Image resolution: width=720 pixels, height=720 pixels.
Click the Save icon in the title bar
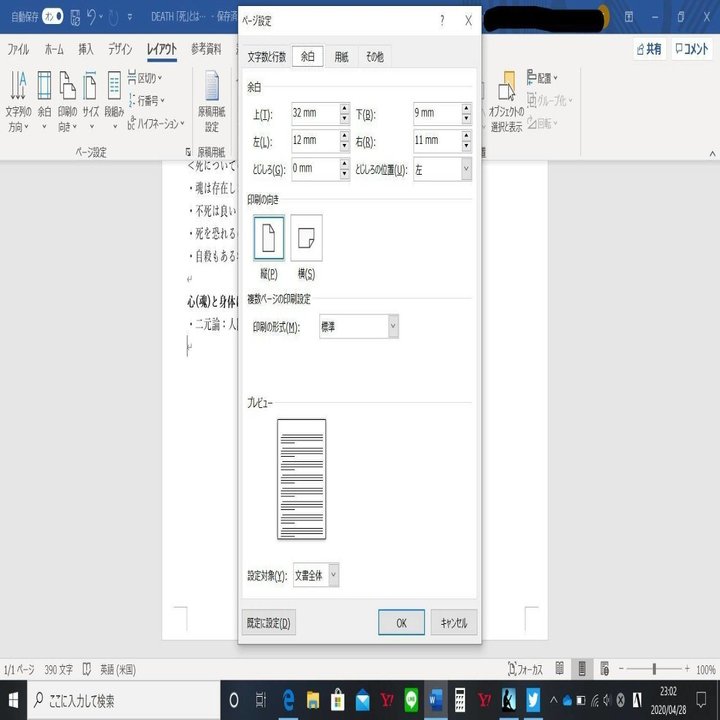(75, 17)
